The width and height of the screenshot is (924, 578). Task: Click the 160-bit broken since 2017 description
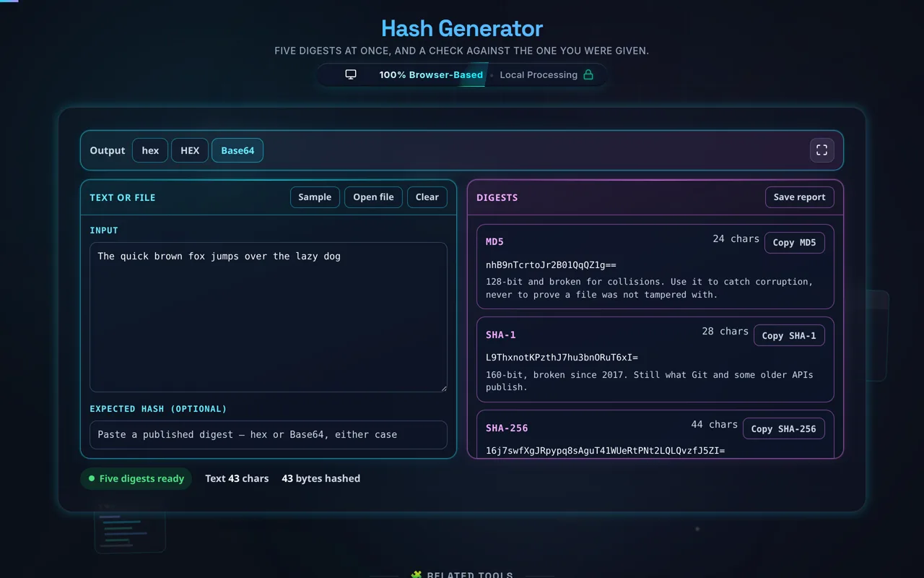(x=650, y=381)
